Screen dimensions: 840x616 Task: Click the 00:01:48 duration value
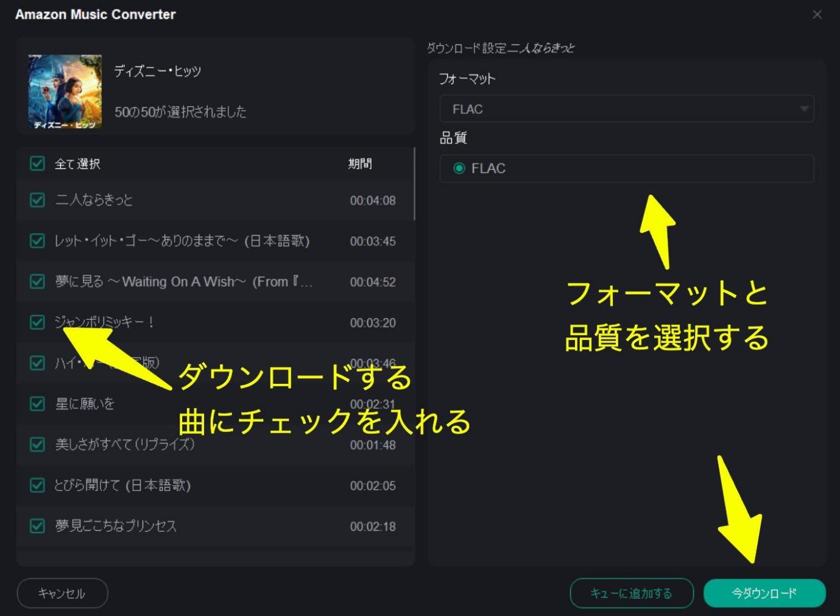coord(373,445)
